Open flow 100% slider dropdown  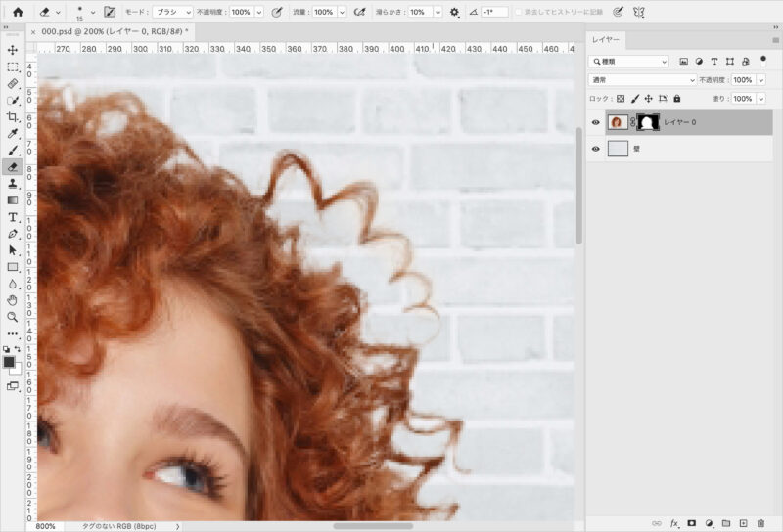[x=342, y=12]
